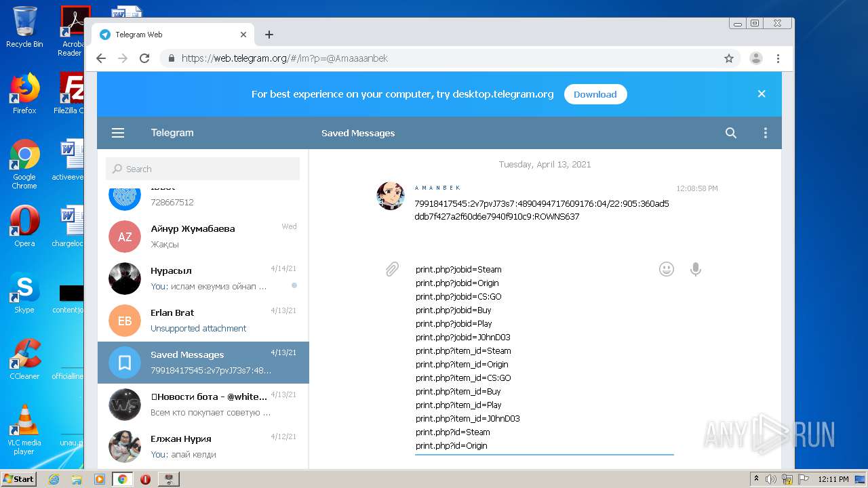Viewport: 868px width, 488px height.
Task: Close the Telegram Web tab
Action: 243,35
